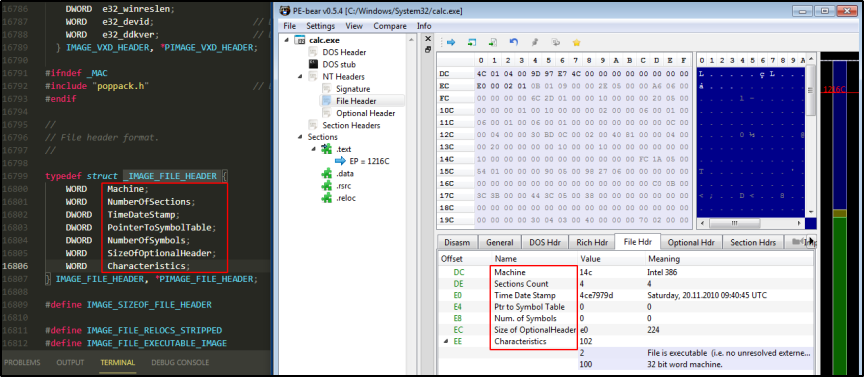The height and width of the screenshot is (377, 864).
Task: Click the yellow star toolbar icon
Action: click(x=576, y=42)
